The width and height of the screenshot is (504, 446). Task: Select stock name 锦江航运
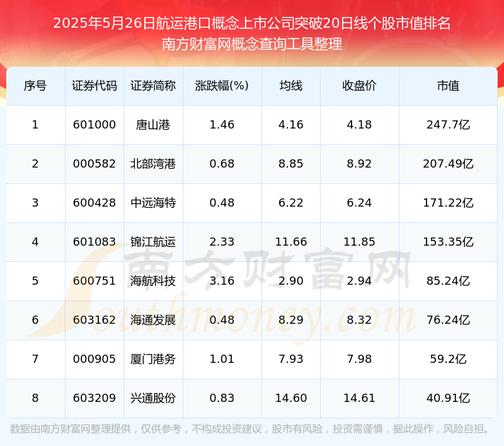153,242
